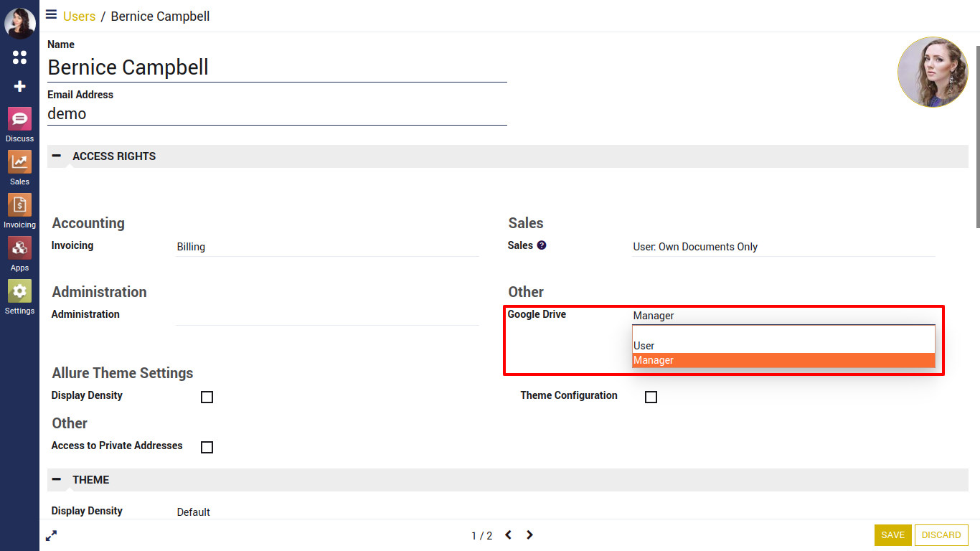Open the Invoicing app in sidebar
Viewport: 980px width, 551px height.
click(19, 205)
